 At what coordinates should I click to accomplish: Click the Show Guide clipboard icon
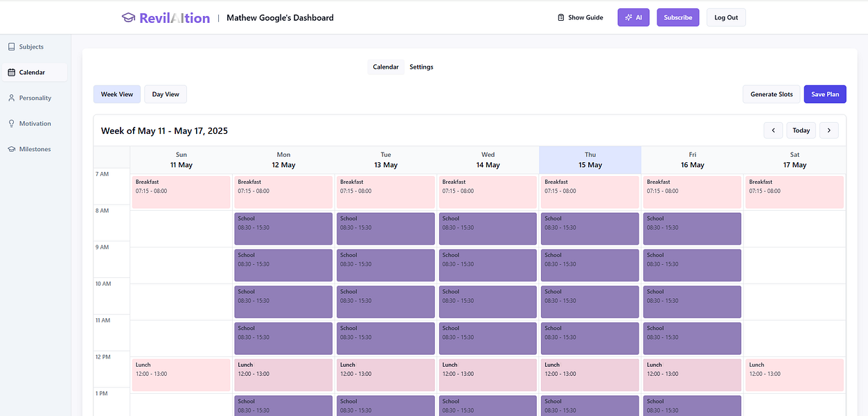point(561,17)
